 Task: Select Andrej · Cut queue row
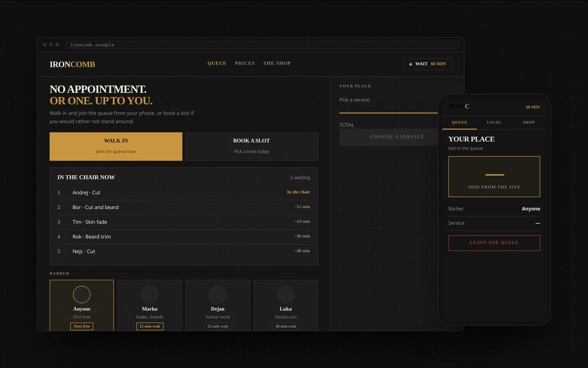(184, 193)
